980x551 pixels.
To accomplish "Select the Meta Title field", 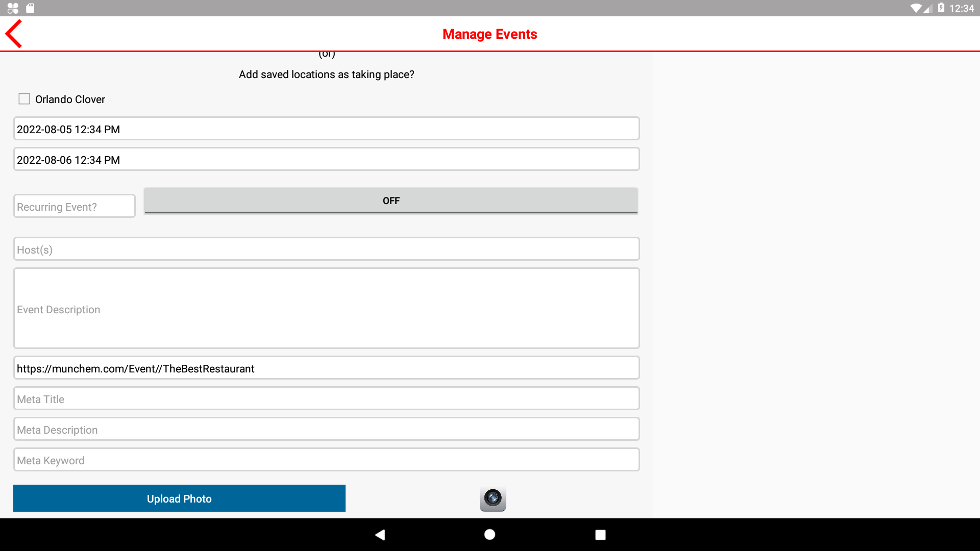I will (x=326, y=399).
